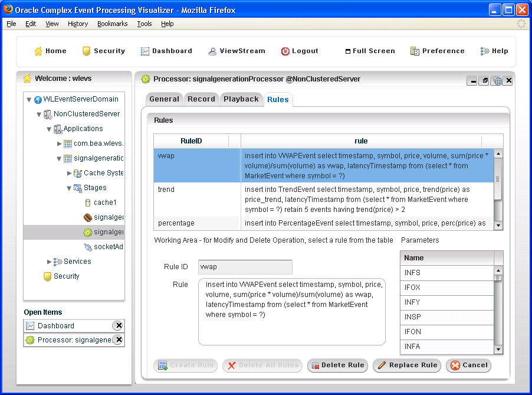Click the Cancel button
Viewport: 532px width, 395px height.
468,365
